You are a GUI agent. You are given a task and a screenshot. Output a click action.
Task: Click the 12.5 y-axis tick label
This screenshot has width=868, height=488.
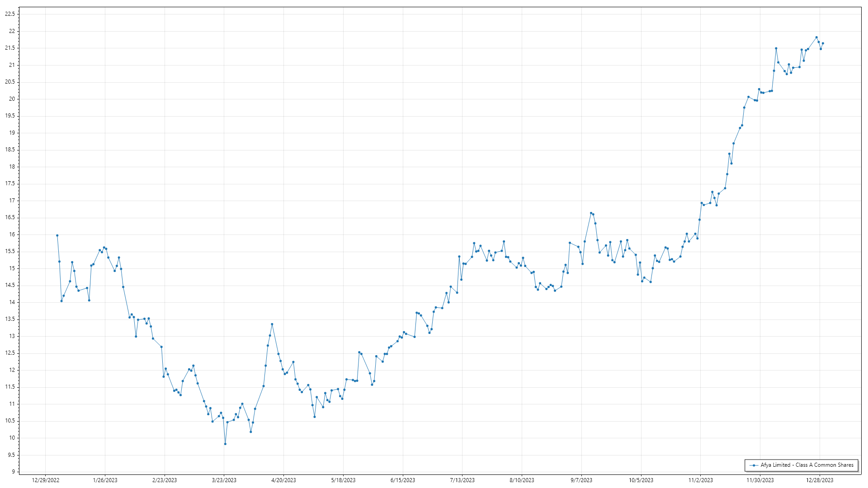pyautogui.click(x=10, y=353)
